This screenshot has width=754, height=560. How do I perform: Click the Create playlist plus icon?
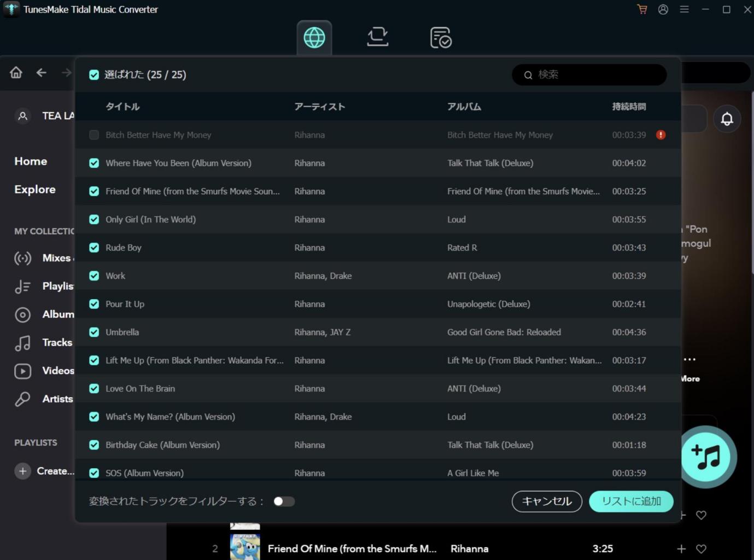tap(22, 471)
